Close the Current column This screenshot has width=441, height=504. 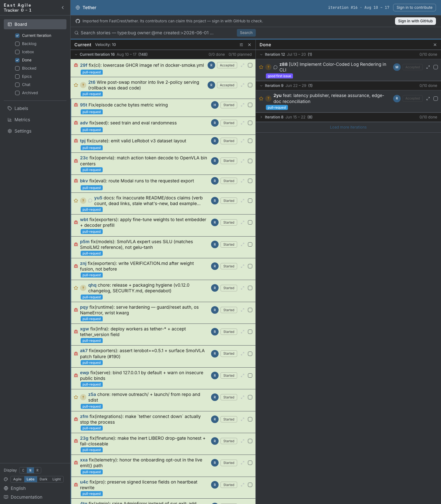pos(249,45)
